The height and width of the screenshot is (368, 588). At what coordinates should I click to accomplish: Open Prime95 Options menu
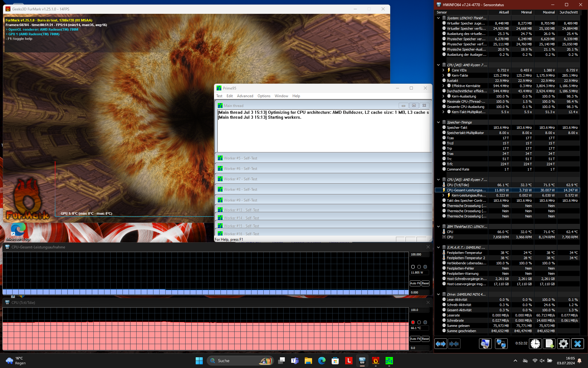coord(264,96)
